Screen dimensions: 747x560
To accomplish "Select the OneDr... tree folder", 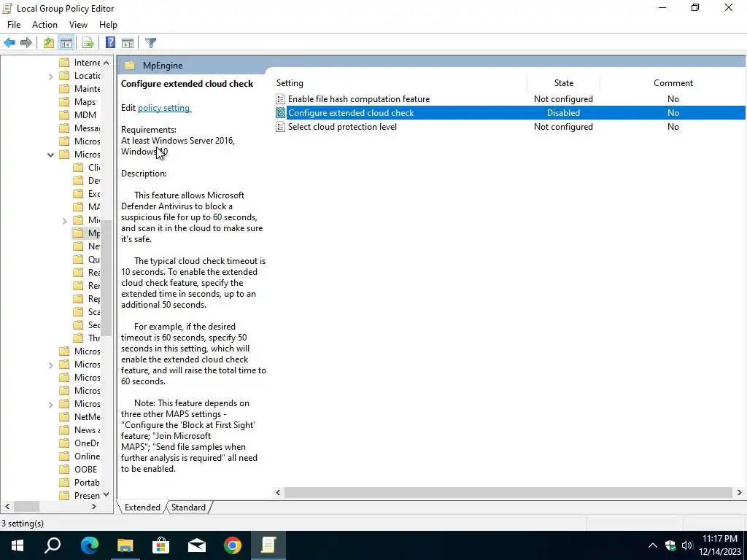I will [87, 443].
